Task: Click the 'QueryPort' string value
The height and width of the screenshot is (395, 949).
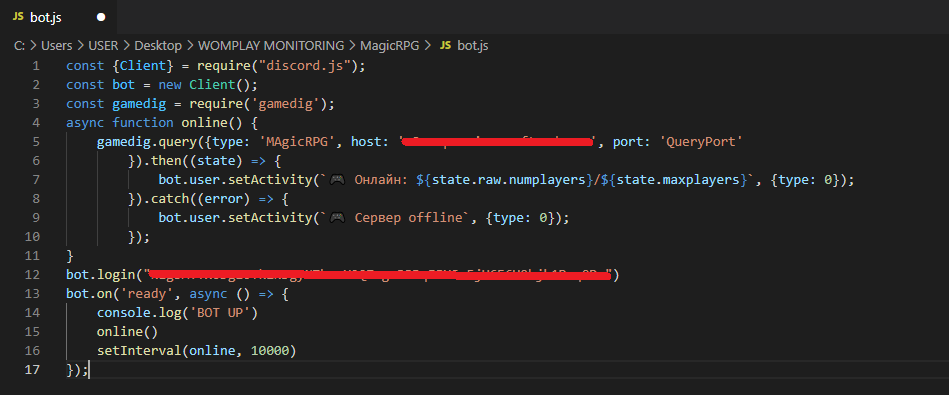Action: coord(701,142)
